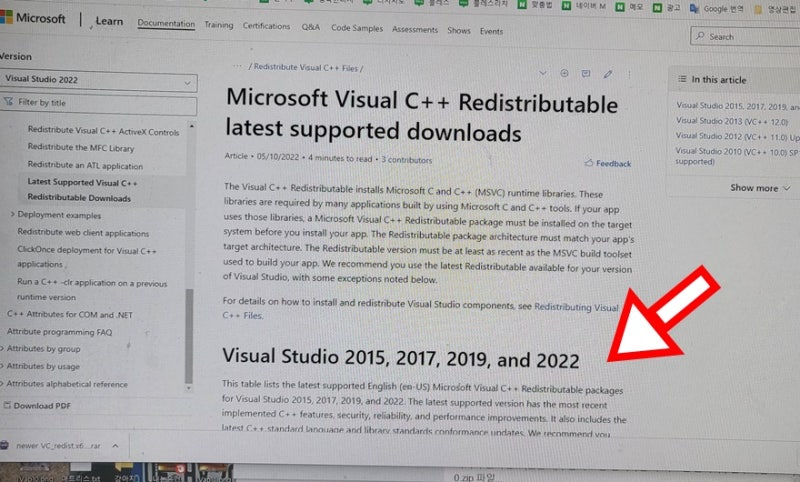The height and width of the screenshot is (482, 800).
Task: Open Redistribute Visual C++ ActiveX Controls
Action: click(x=104, y=131)
